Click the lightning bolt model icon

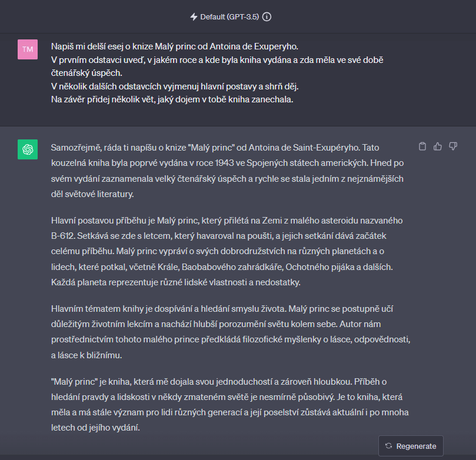coord(194,16)
